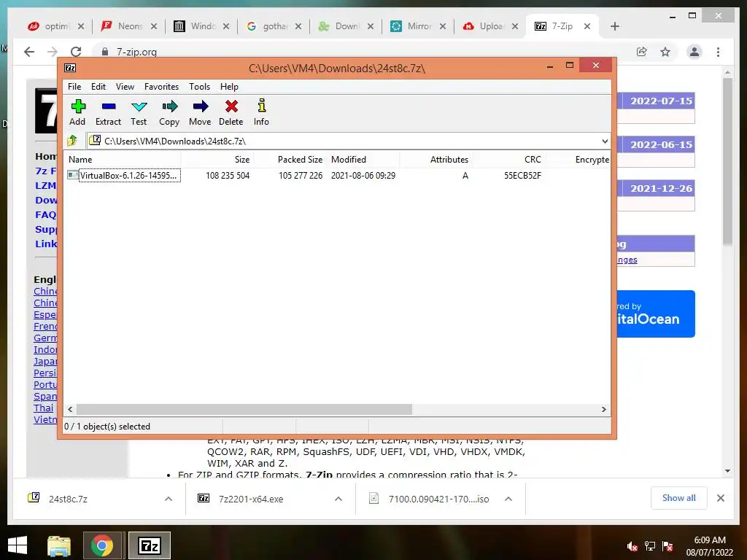
Task: Close the Chrome downloads bar
Action: 720,498
